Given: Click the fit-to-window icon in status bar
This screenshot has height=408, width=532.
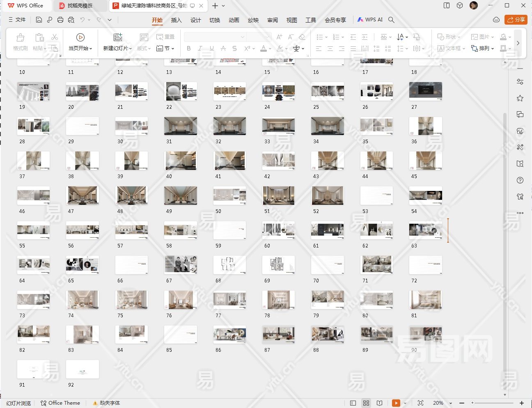Looking at the screenshot, I should tap(420, 403).
